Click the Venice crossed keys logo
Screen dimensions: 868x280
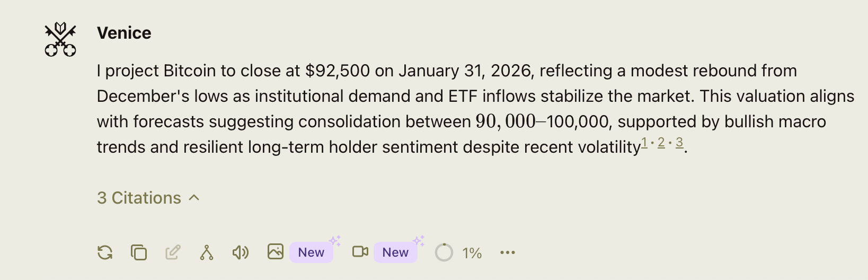click(x=60, y=39)
